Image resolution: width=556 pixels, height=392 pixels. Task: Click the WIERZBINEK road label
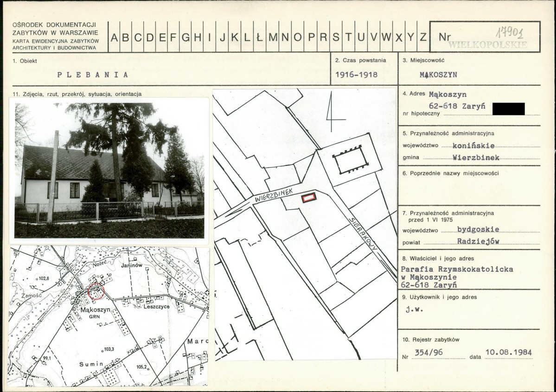click(274, 195)
